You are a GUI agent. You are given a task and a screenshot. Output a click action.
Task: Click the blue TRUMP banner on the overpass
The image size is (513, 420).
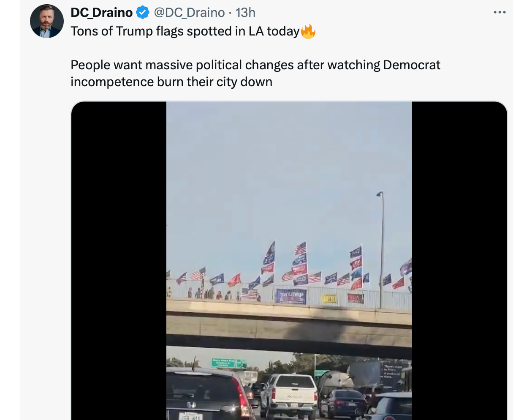click(290, 296)
